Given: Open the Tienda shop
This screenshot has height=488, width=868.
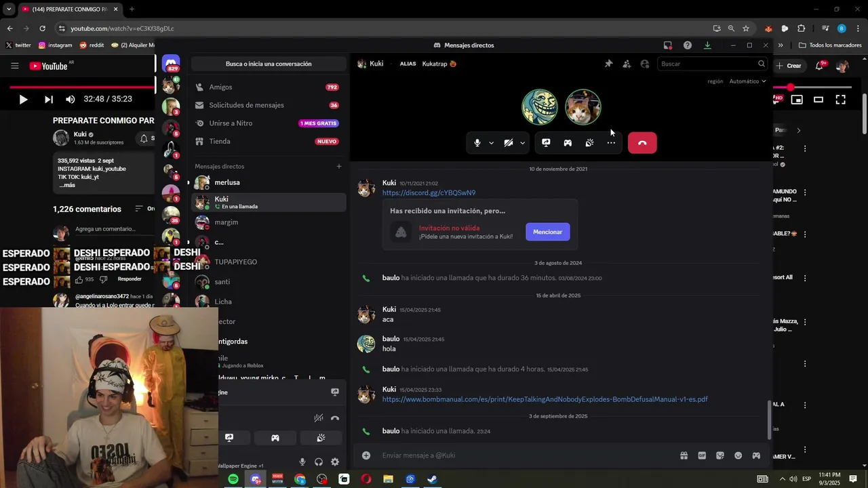Looking at the screenshot, I should [x=269, y=141].
